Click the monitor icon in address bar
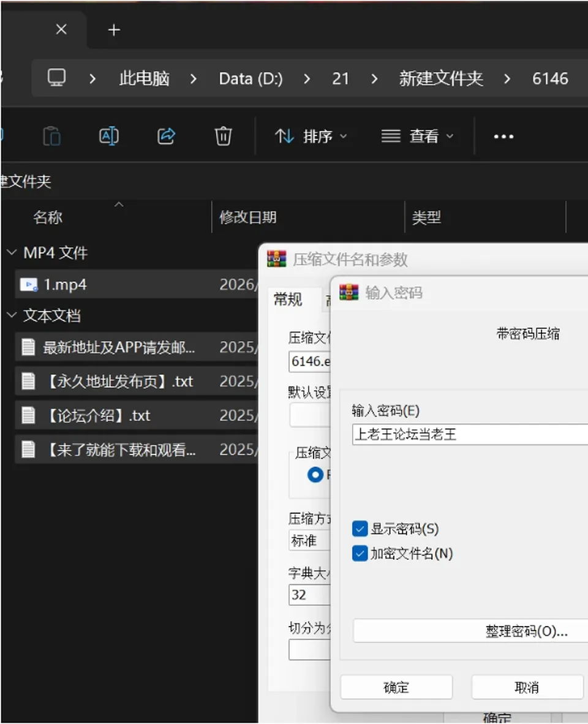The width and height of the screenshot is (588, 724). click(57, 78)
